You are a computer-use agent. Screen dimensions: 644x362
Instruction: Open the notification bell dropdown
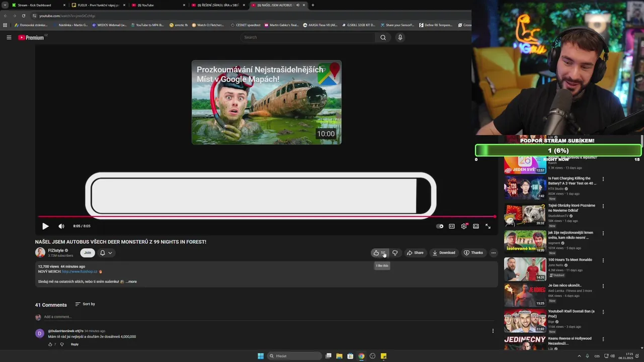click(106, 253)
